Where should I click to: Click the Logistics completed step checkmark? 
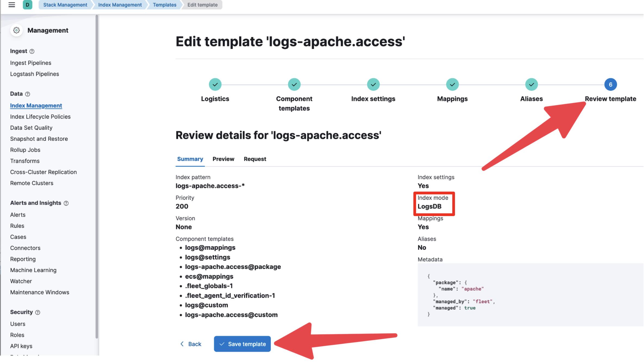click(215, 84)
